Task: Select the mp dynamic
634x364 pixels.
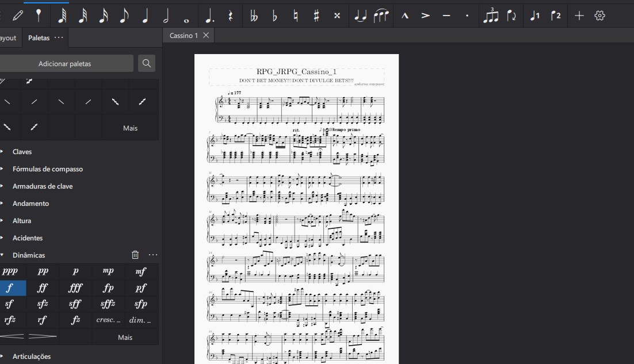Action: tap(108, 271)
